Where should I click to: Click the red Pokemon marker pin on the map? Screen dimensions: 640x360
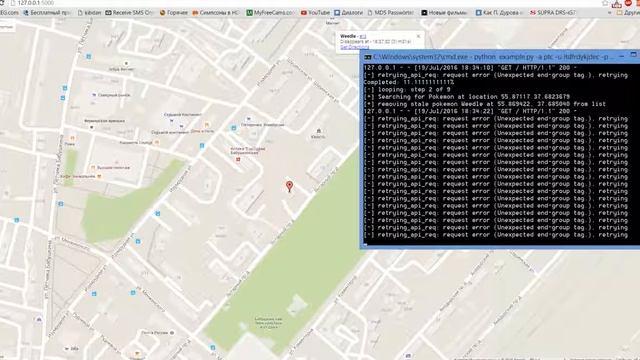pyautogui.click(x=289, y=187)
